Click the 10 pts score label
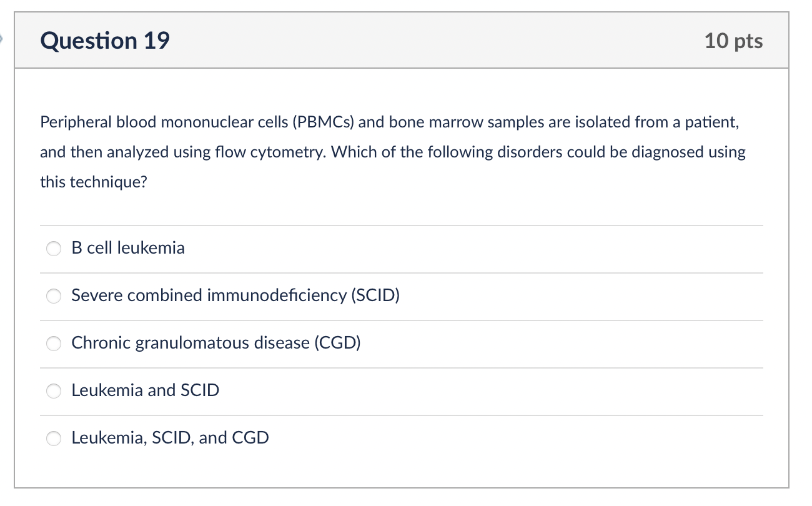Viewport: 812px width, 506px height. [x=733, y=41]
